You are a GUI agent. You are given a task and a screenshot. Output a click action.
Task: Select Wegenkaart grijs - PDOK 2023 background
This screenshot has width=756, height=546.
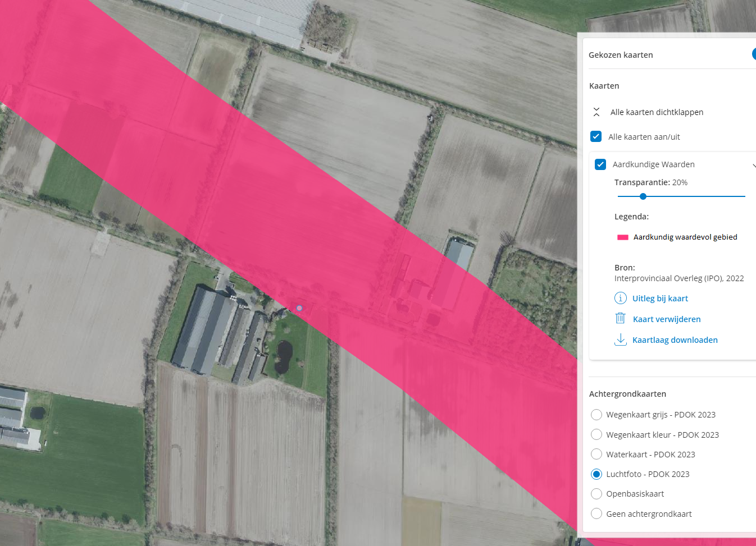596,415
